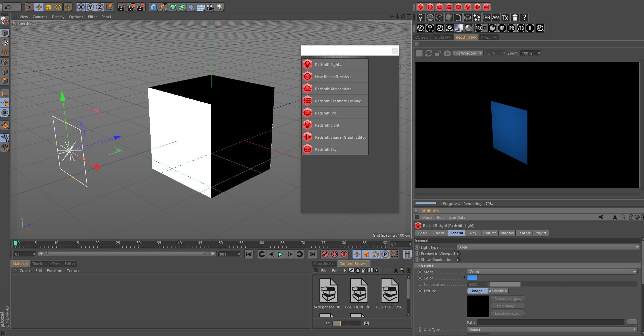Select the Spline Pen tool

pyautogui.click(x=163, y=7)
